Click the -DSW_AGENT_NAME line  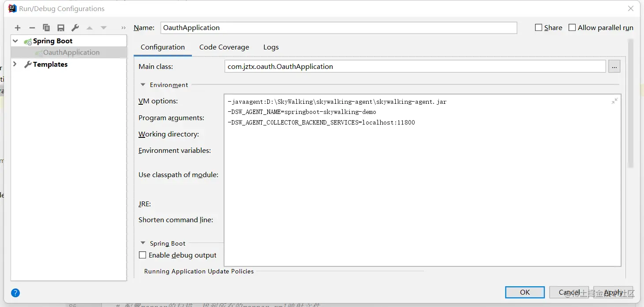(302, 112)
